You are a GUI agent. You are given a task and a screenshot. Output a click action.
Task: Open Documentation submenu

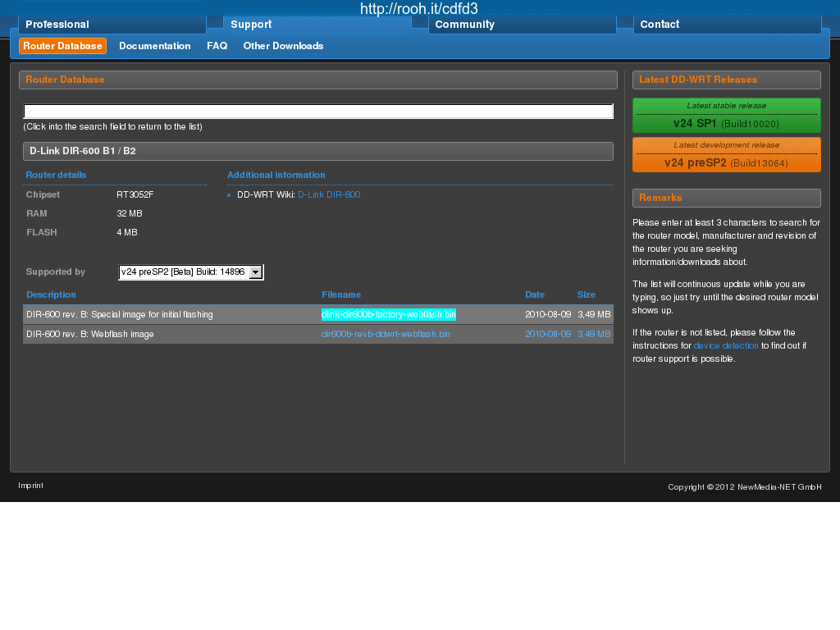(x=154, y=46)
